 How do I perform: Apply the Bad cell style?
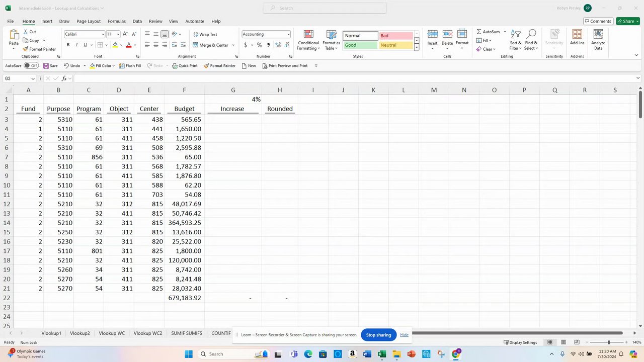pos(396,36)
